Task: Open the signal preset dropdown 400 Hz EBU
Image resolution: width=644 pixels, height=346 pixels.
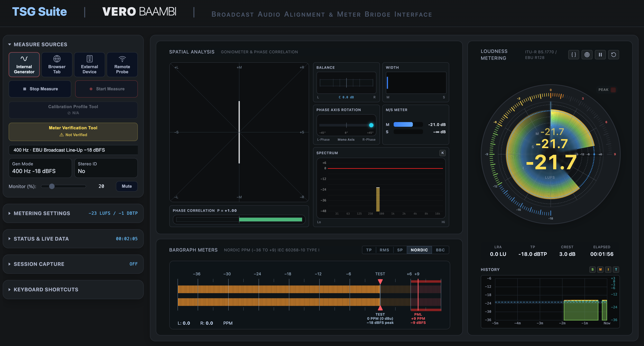Action: pos(73,150)
